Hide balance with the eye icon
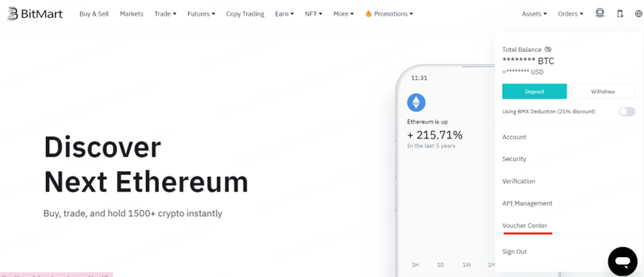644x277 pixels. click(548, 49)
